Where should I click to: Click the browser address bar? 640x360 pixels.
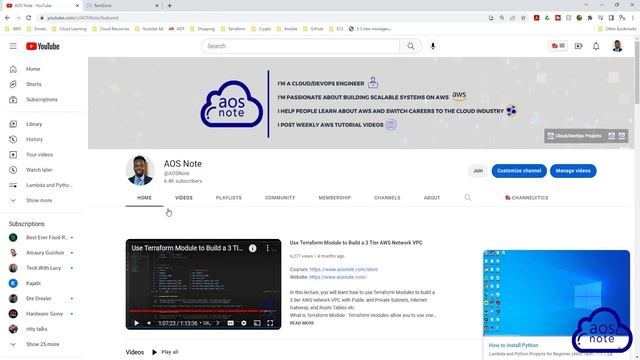point(261,18)
